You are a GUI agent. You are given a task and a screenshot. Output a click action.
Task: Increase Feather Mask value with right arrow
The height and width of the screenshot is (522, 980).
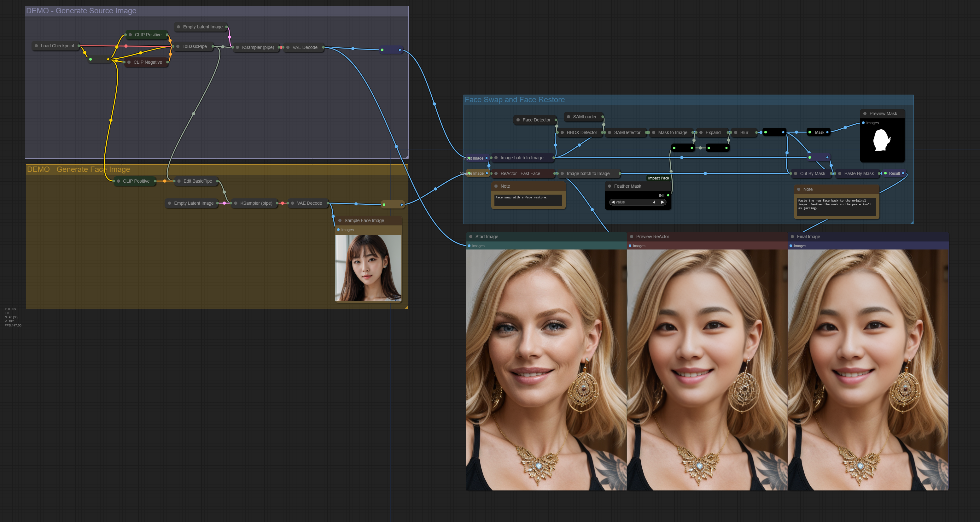[662, 202]
